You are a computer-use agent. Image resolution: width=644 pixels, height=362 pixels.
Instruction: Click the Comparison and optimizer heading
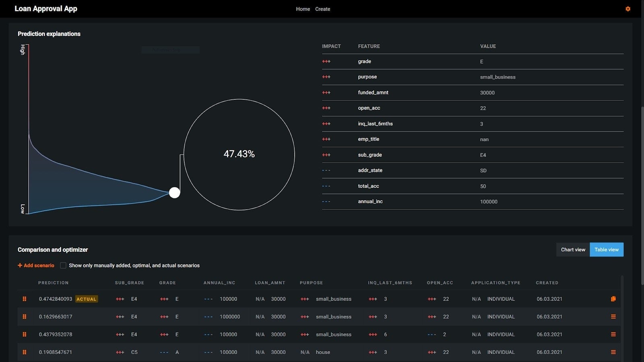pos(53,249)
